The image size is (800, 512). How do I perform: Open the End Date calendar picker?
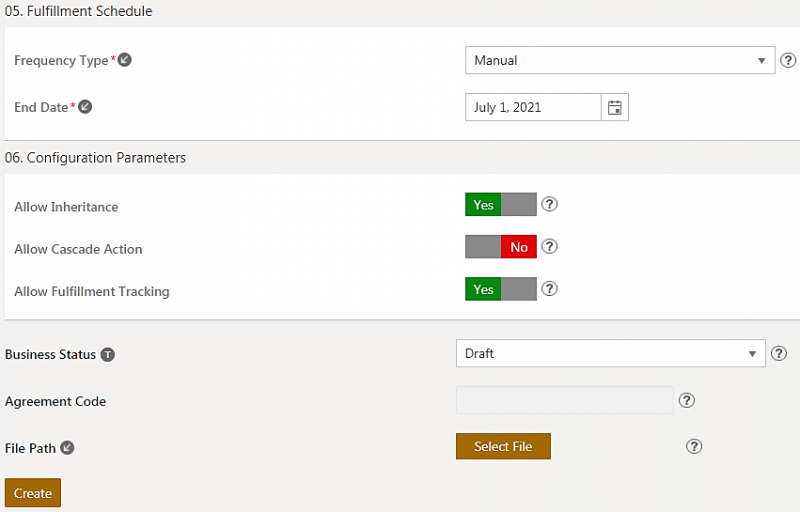615,107
